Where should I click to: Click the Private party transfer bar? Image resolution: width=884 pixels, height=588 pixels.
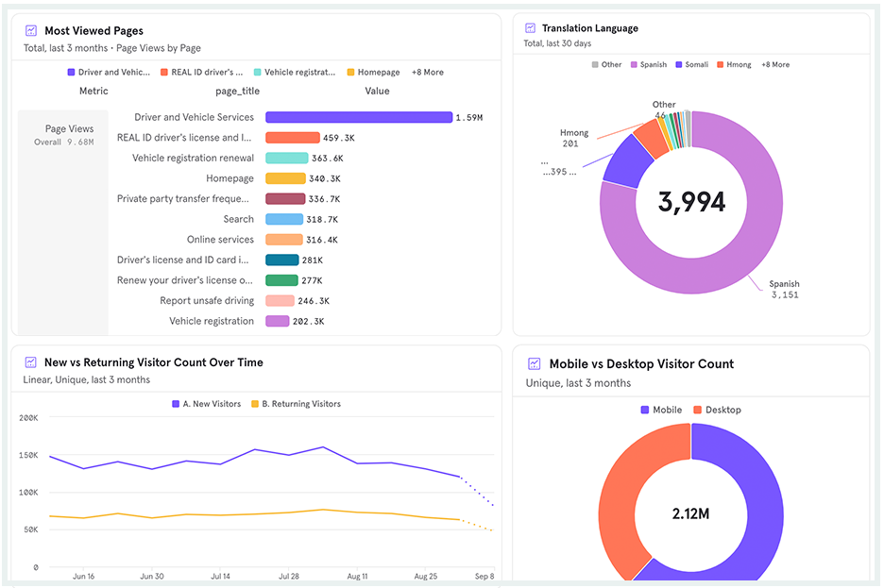click(x=285, y=199)
